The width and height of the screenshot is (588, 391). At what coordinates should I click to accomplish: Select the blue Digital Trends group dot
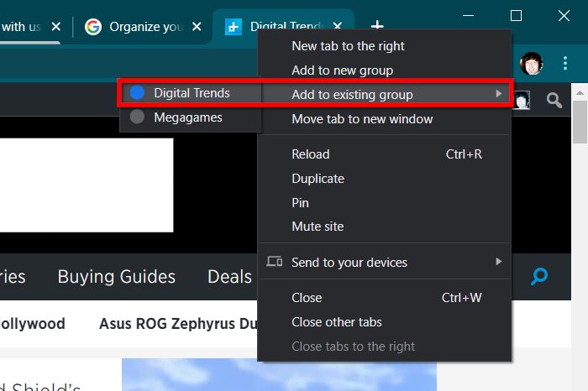(x=137, y=92)
